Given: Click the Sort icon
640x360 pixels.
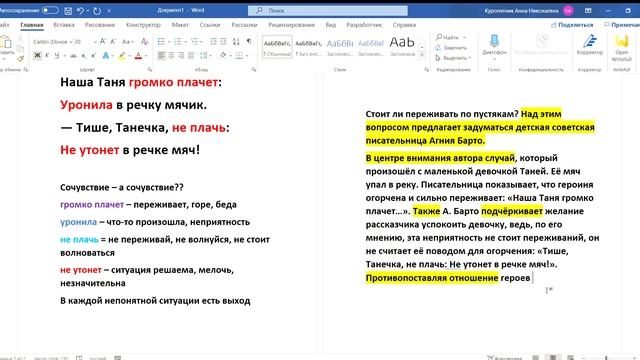Looking at the screenshot, I should [x=236, y=42].
